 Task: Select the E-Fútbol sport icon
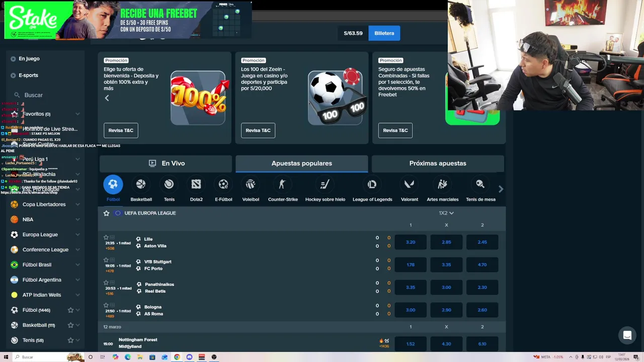tap(223, 185)
